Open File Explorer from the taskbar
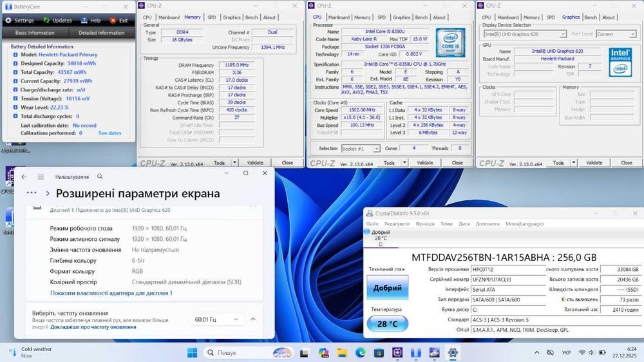 pyautogui.click(x=342, y=352)
